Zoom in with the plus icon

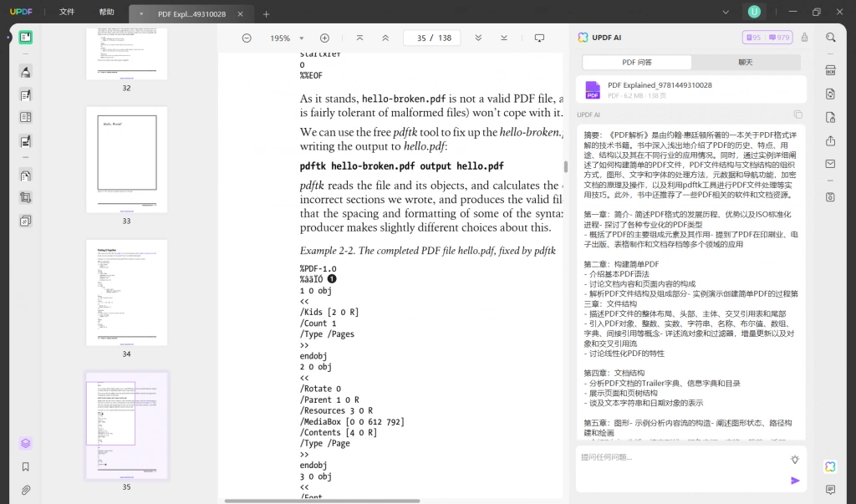click(324, 38)
